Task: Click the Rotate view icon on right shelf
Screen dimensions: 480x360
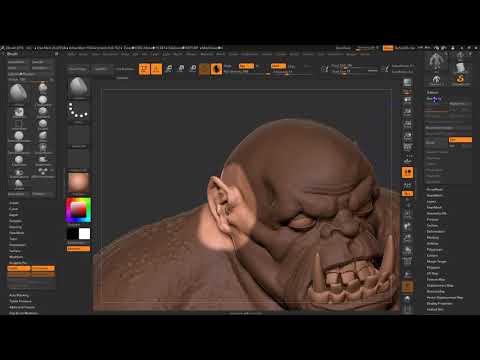Action: click(407, 250)
